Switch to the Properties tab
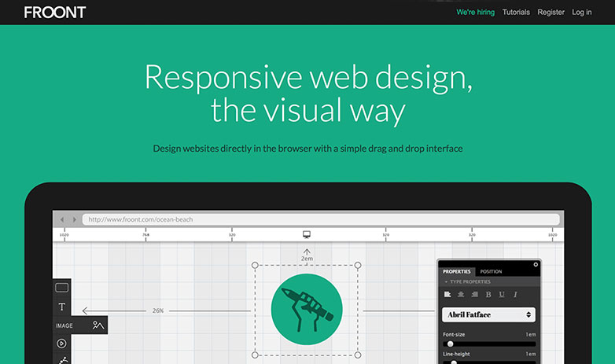615x364 pixels. (x=456, y=272)
